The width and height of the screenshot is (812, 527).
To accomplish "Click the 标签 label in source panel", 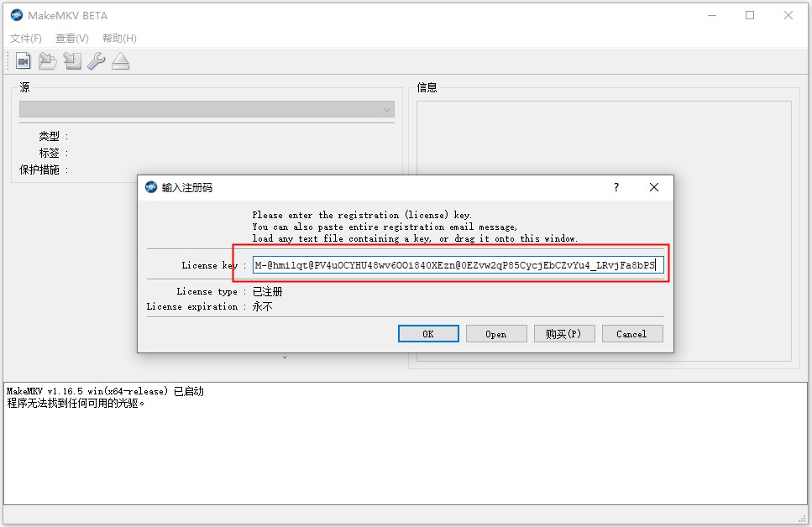I will tap(50, 153).
